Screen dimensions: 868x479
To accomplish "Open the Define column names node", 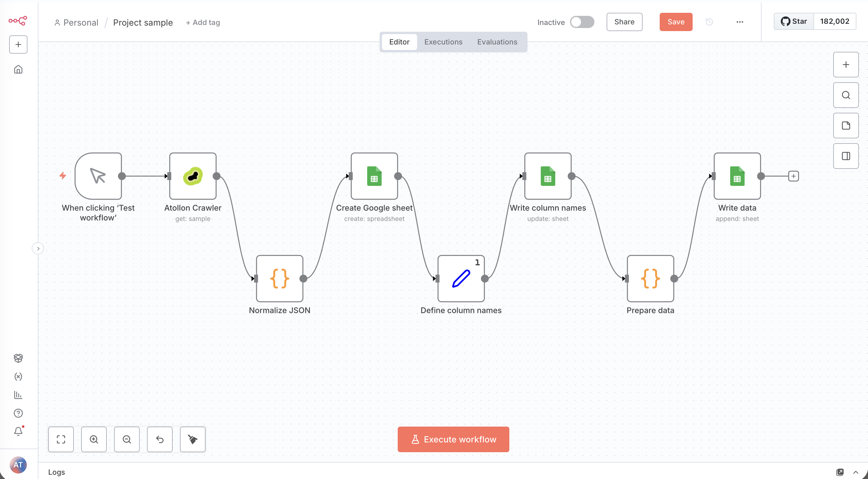I will pos(461,279).
